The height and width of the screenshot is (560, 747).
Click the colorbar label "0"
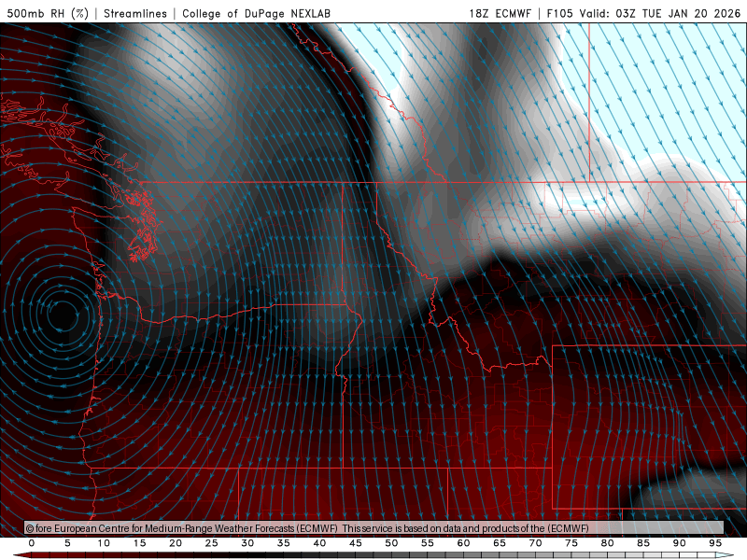point(32,543)
